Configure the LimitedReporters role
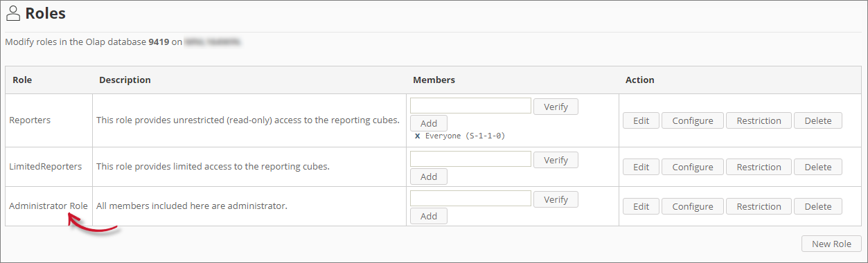 (x=693, y=167)
